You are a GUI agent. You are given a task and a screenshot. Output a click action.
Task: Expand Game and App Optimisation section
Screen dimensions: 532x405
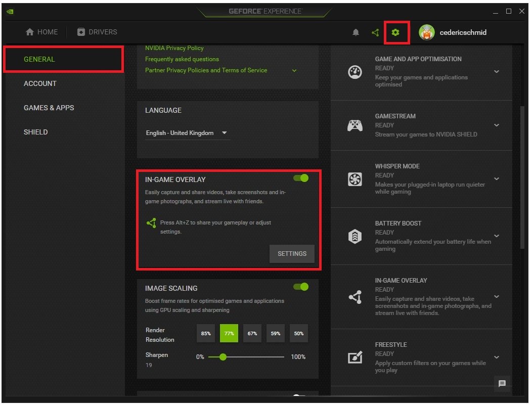pyautogui.click(x=497, y=72)
